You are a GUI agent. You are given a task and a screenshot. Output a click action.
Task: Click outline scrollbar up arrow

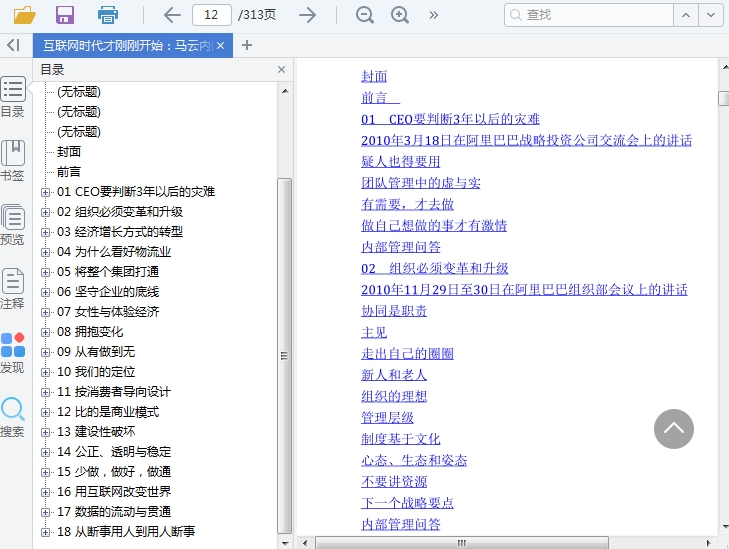(x=285, y=91)
